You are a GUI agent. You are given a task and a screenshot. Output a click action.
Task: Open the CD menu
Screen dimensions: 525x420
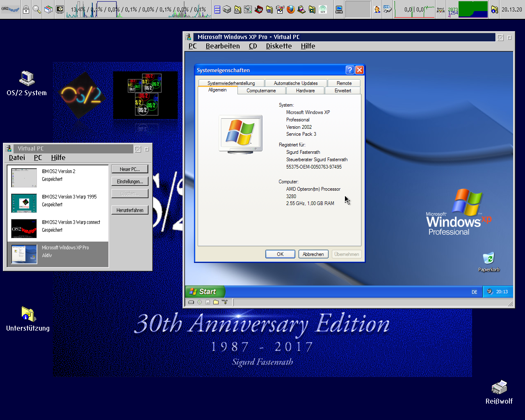253,46
